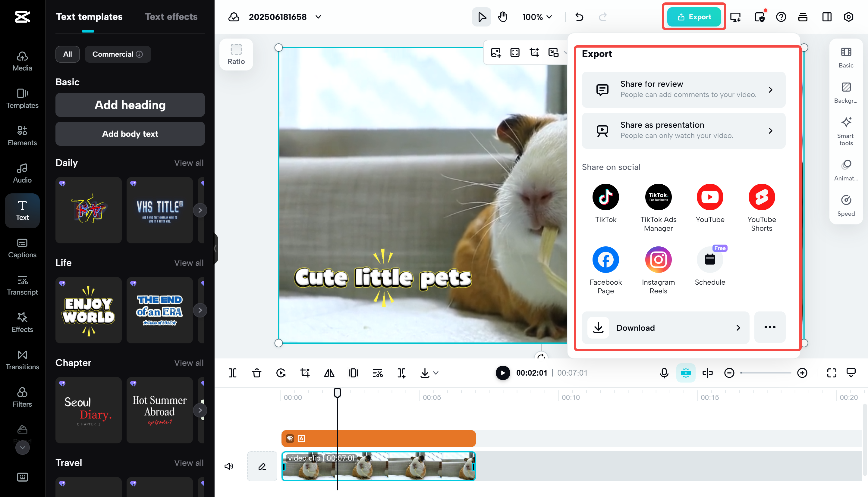Open the 100% zoom level dropdown

[x=536, y=17]
